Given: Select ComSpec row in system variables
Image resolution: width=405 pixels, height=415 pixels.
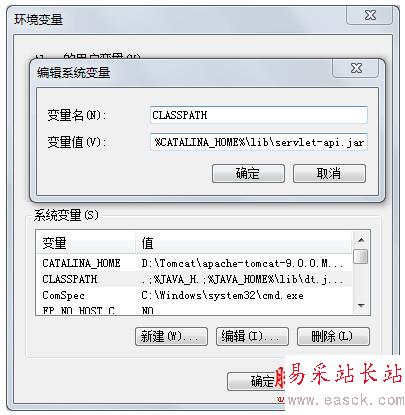Looking at the screenshot, I should point(193,295).
